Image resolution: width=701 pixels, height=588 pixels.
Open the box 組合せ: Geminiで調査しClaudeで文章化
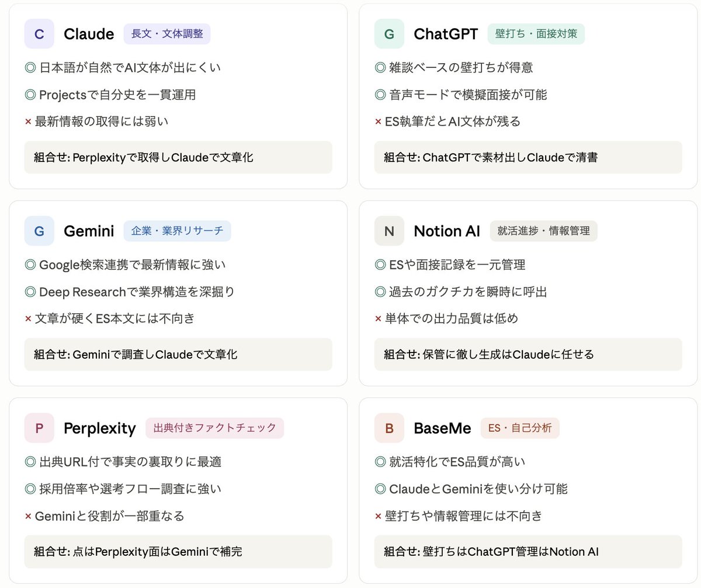178,354
